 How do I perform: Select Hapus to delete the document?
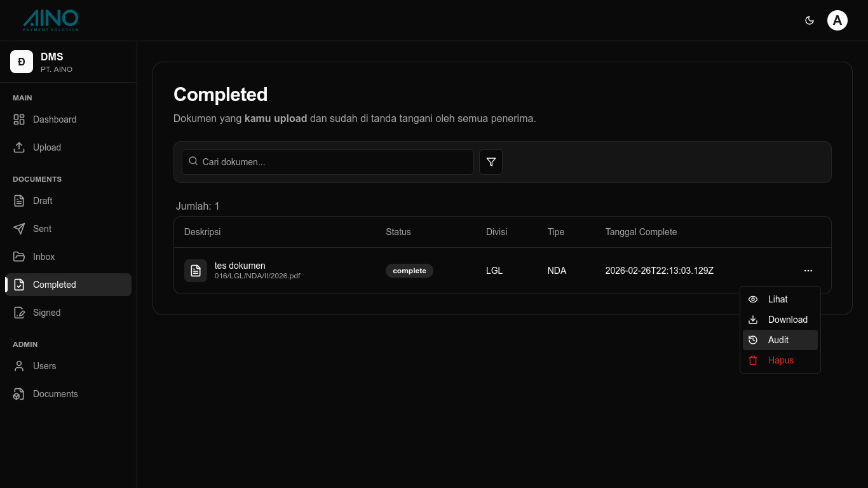coord(781,360)
